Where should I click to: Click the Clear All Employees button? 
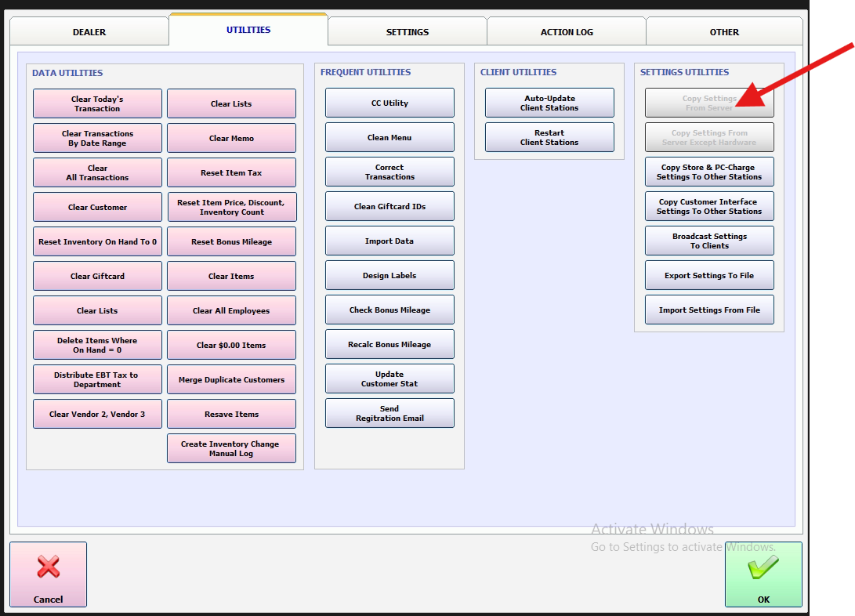(x=232, y=310)
